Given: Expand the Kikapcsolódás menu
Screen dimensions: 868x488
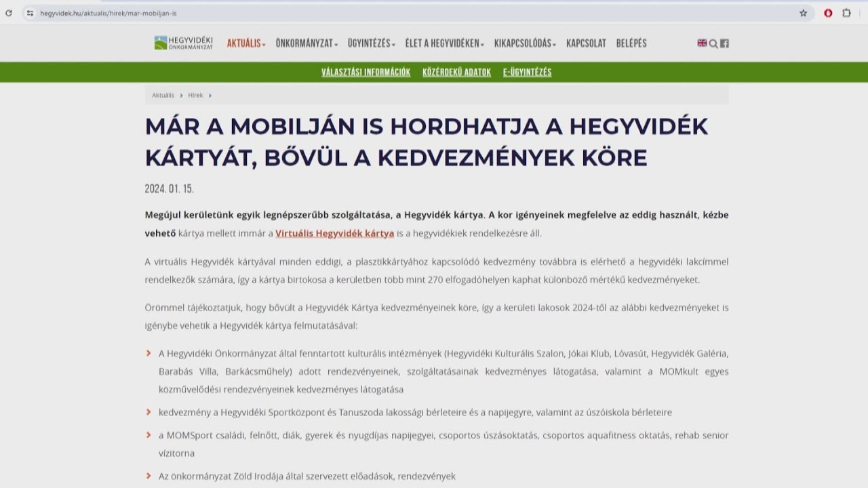Looking at the screenshot, I should 525,43.
